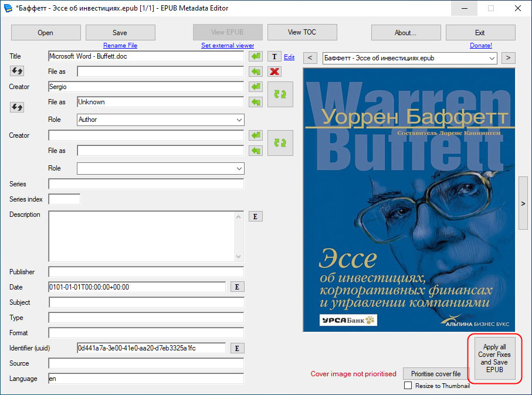Image resolution: width=532 pixels, height=395 pixels.
Task: Click into the Format input field
Action: 146,333
